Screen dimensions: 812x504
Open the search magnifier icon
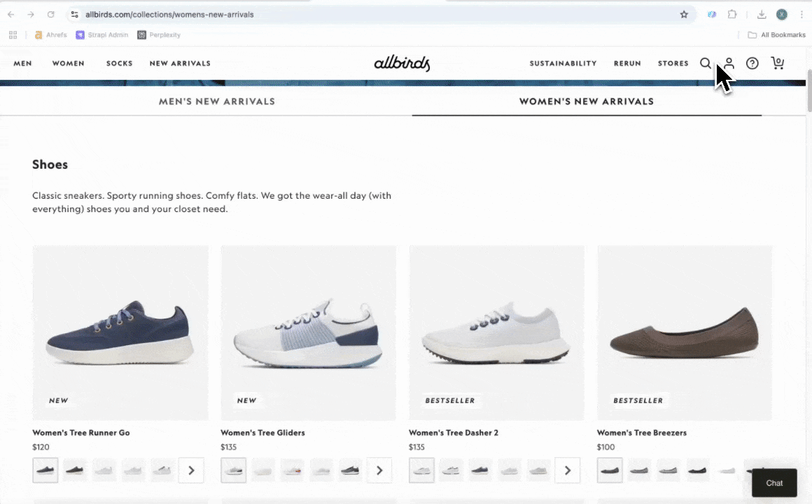706,63
